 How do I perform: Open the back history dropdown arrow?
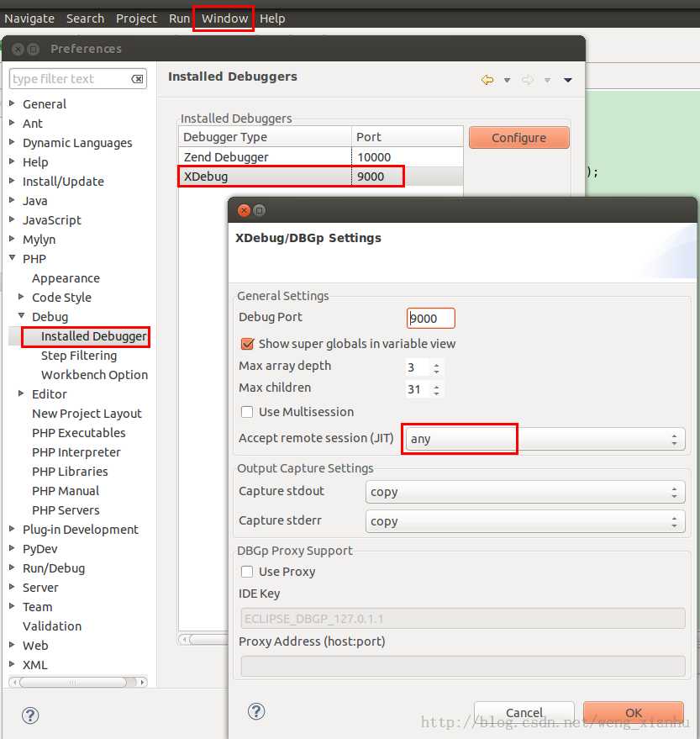pos(507,80)
